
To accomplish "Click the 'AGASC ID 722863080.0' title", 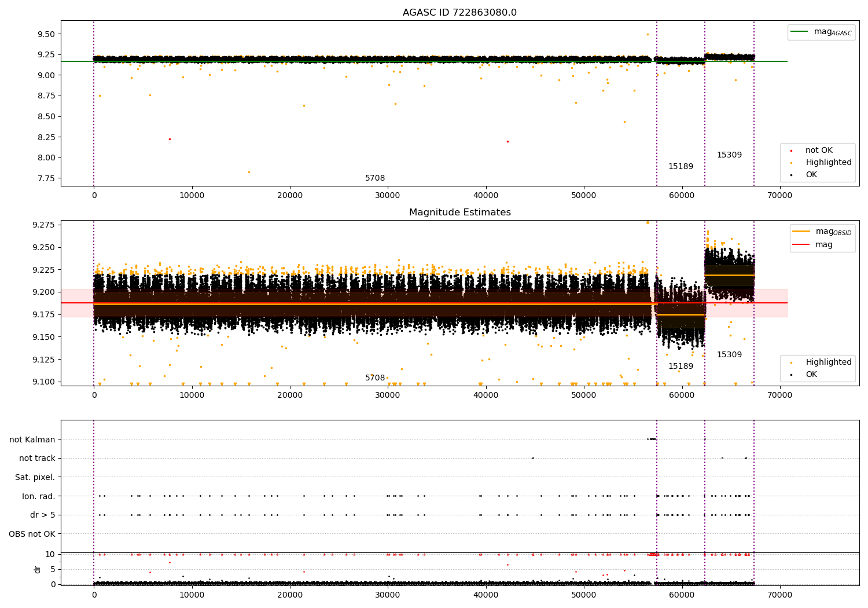I will (x=459, y=13).
